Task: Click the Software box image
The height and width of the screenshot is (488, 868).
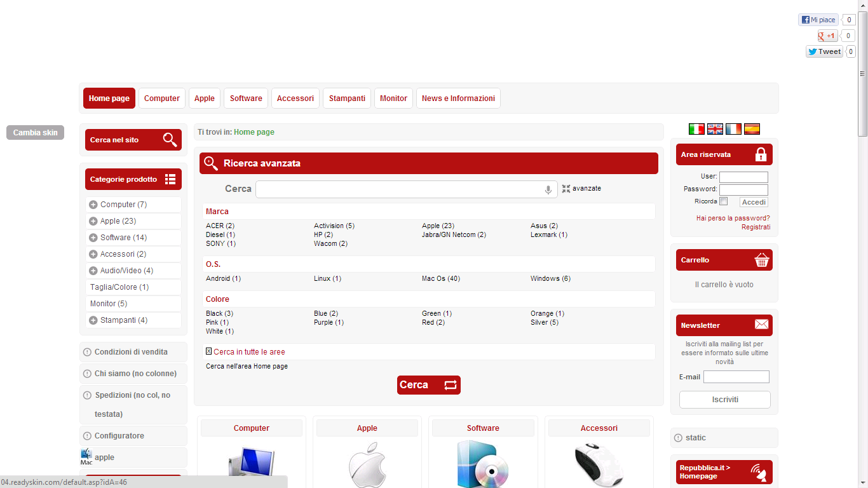Action: tap(483, 464)
